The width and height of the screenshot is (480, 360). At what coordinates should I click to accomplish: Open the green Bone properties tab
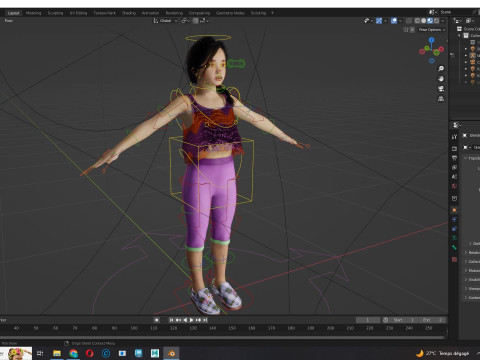tap(454, 247)
